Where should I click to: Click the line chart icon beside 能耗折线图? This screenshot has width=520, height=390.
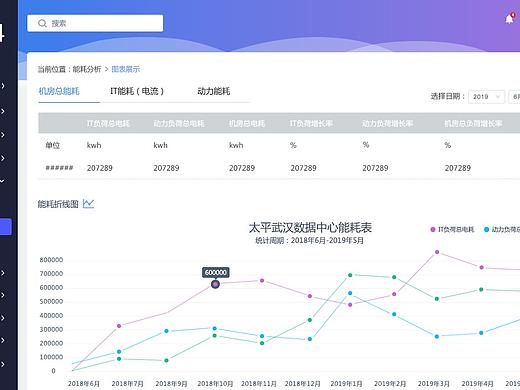[x=88, y=203]
